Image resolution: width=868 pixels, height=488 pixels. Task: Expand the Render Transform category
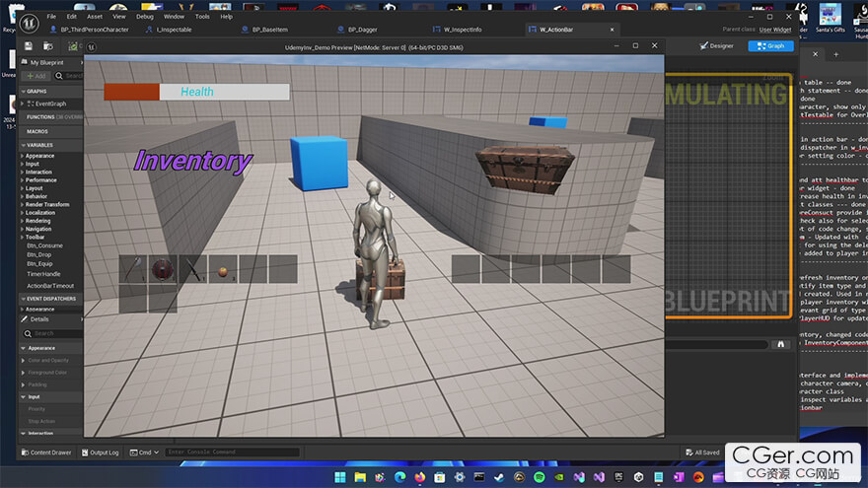(x=22, y=205)
